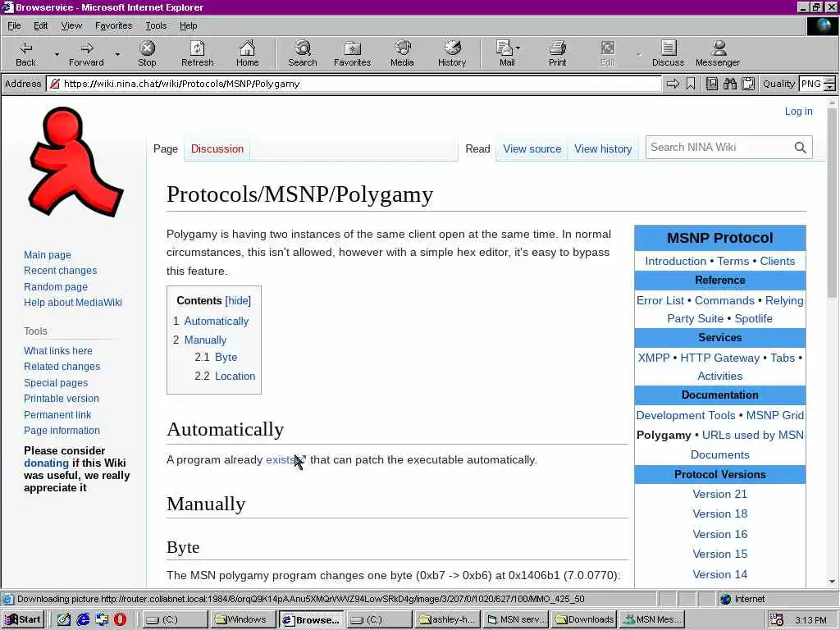Switch to the MSN Mes... taskbar window
840x630 pixels.
[x=652, y=619]
